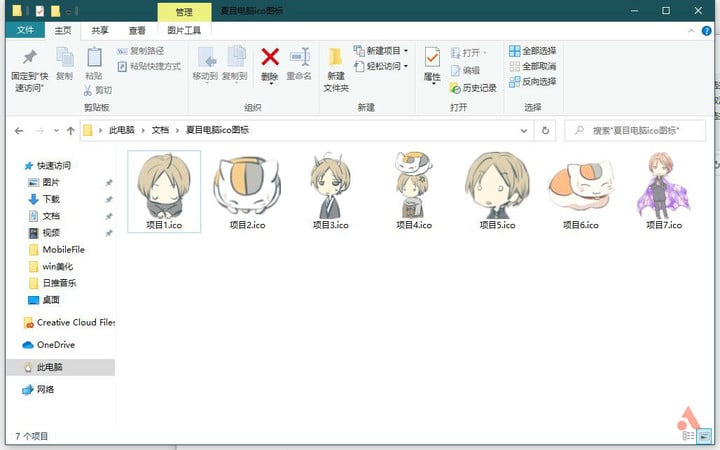Viewport: 720px width, 450px height.
Task: Open the 移动到 menu button
Action: pos(205,65)
